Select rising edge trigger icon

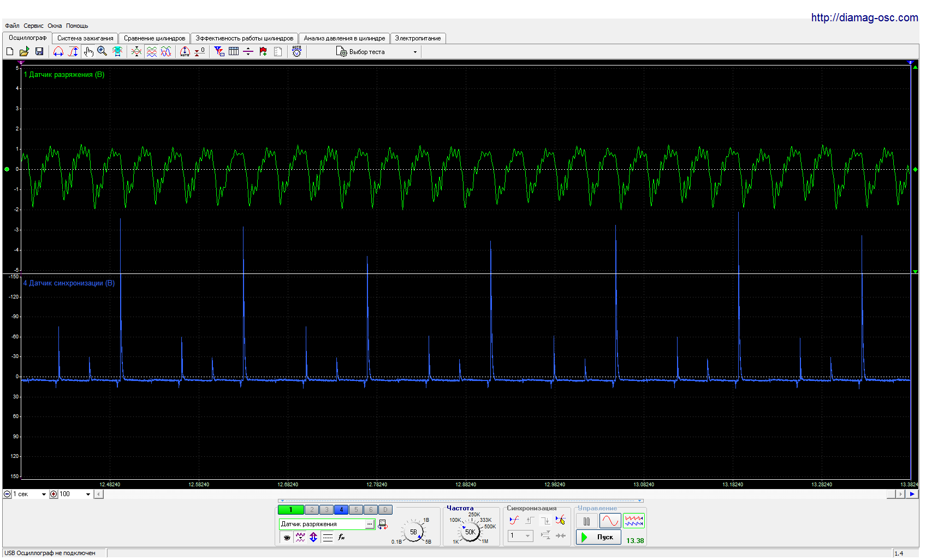click(x=530, y=520)
